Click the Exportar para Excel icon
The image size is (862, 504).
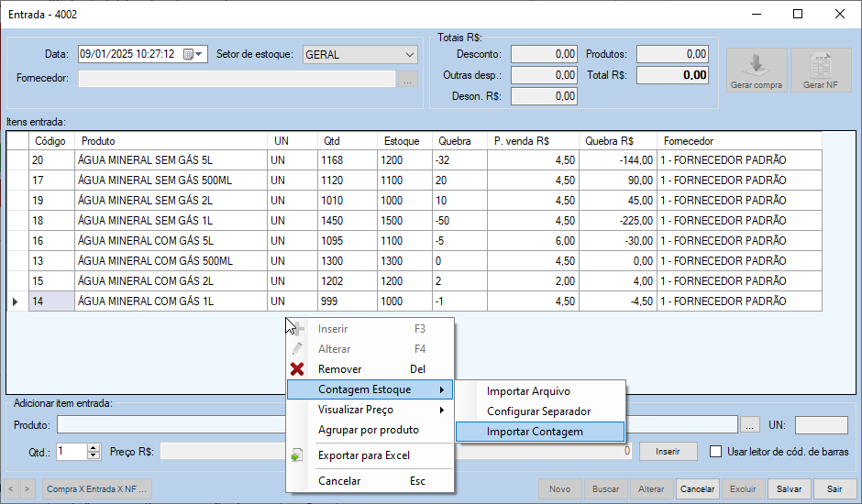pos(297,455)
